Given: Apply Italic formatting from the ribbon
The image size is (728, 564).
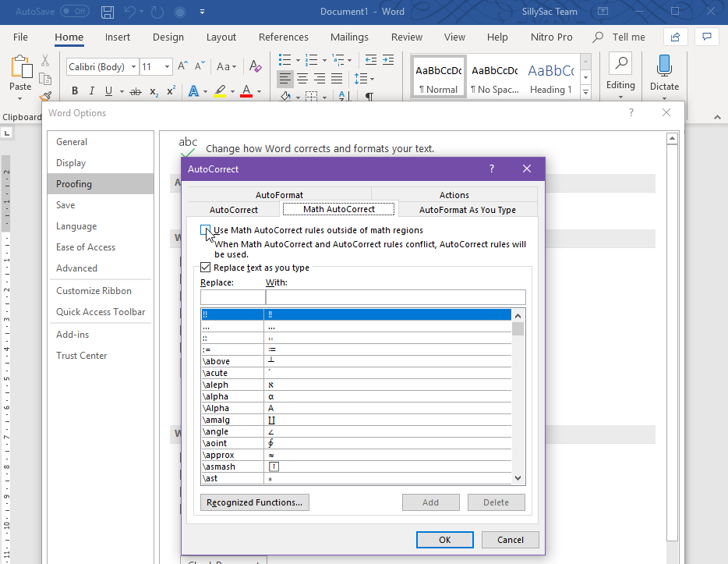Looking at the screenshot, I should click(x=91, y=91).
